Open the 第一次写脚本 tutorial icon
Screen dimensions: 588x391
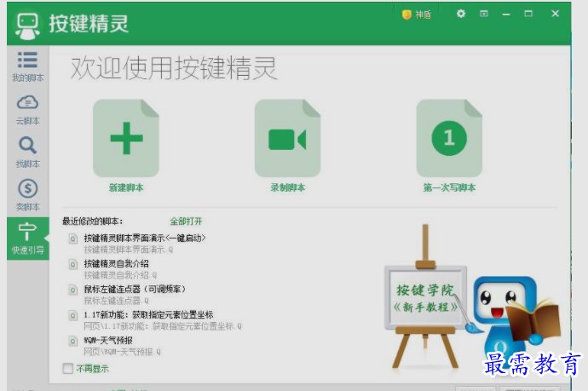tap(449, 138)
